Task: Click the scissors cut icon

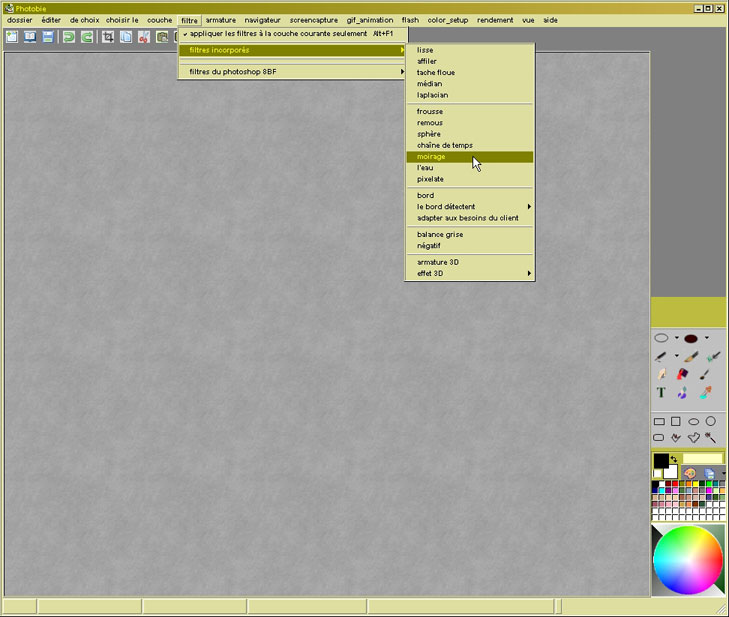Action: pyautogui.click(x=144, y=37)
